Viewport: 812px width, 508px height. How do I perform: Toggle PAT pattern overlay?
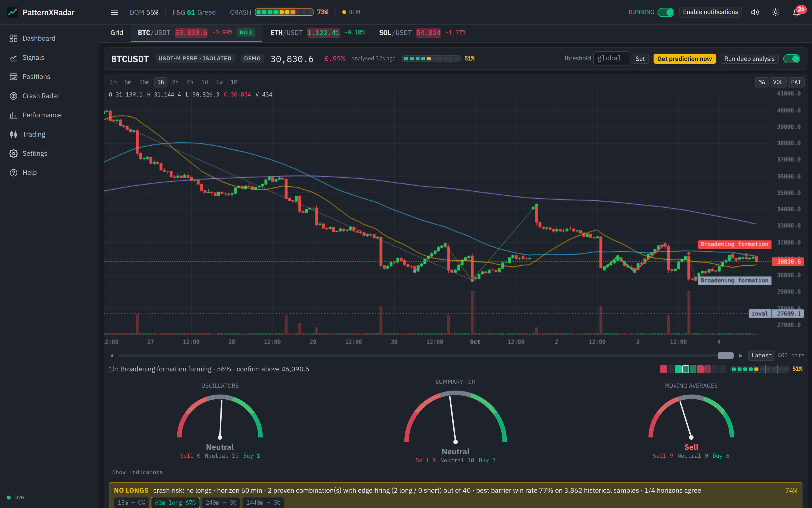[x=796, y=82]
